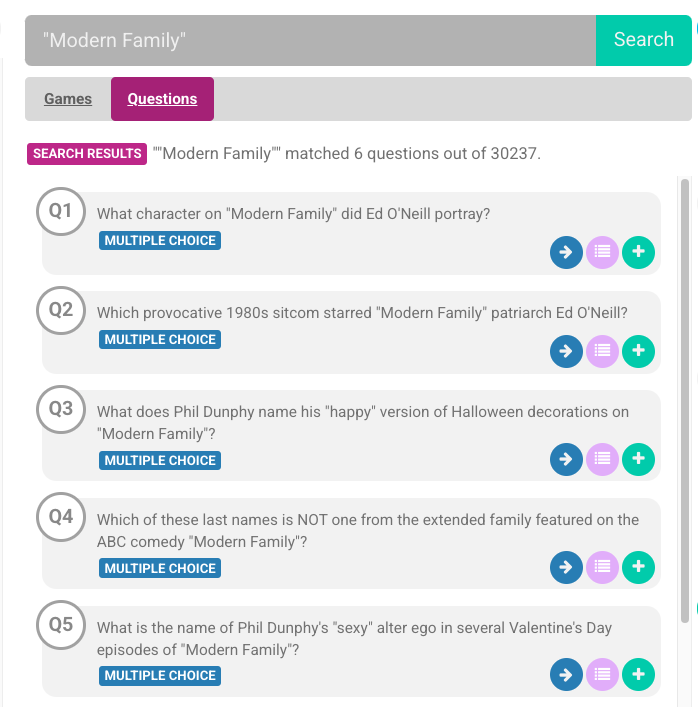The width and height of the screenshot is (698, 707).
Task: Click the green plus icon for Q1
Action: [638, 253]
